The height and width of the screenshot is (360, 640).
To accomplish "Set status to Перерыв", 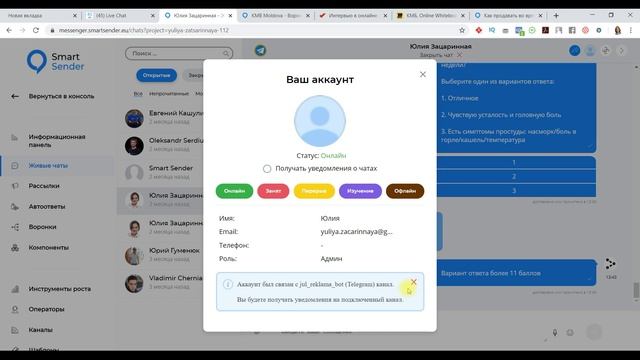I will pyautogui.click(x=314, y=191).
